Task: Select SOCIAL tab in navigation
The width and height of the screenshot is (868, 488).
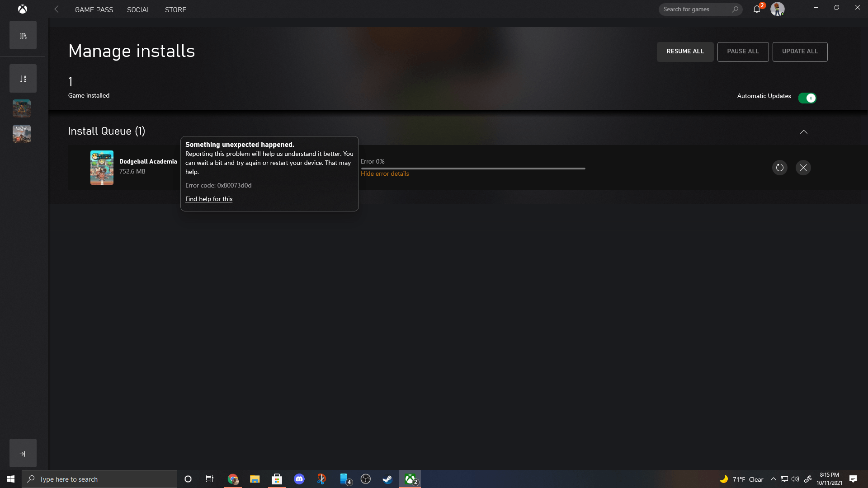Action: [x=139, y=9]
